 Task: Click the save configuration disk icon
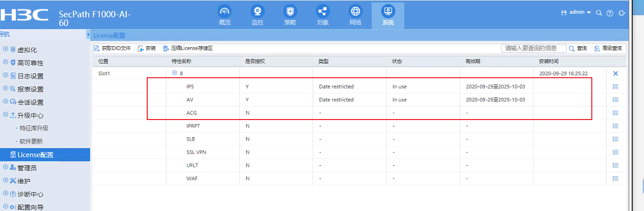tap(564, 12)
